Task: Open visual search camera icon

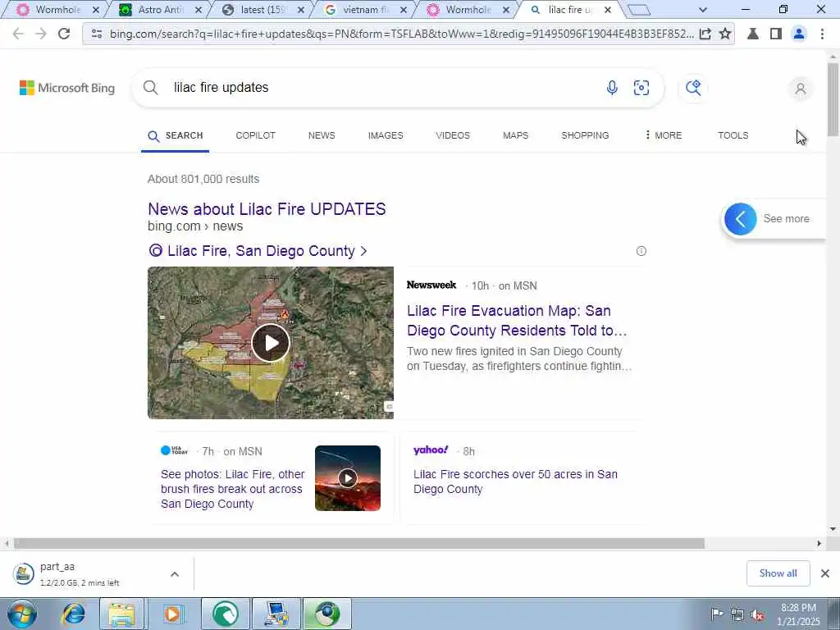Action: tap(641, 87)
